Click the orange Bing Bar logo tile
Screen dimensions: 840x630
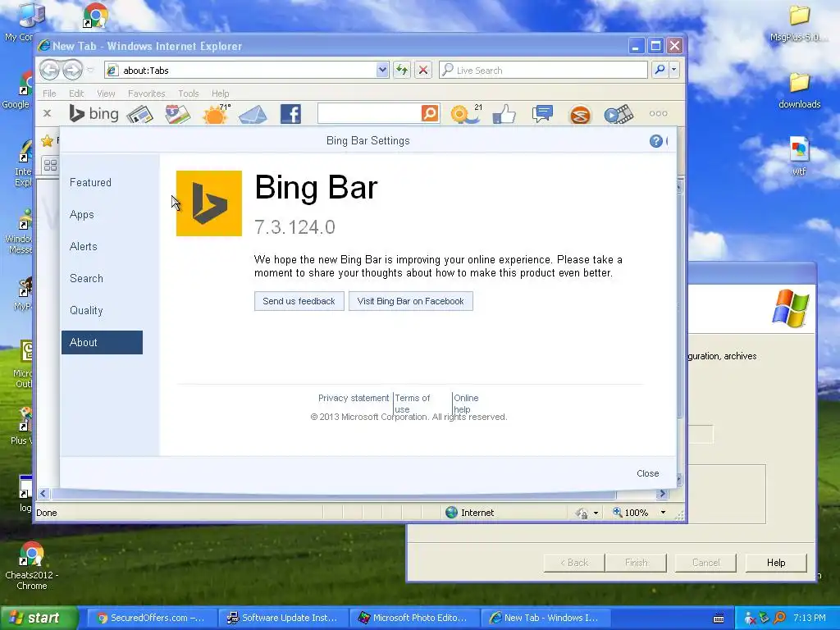[209, 203]
